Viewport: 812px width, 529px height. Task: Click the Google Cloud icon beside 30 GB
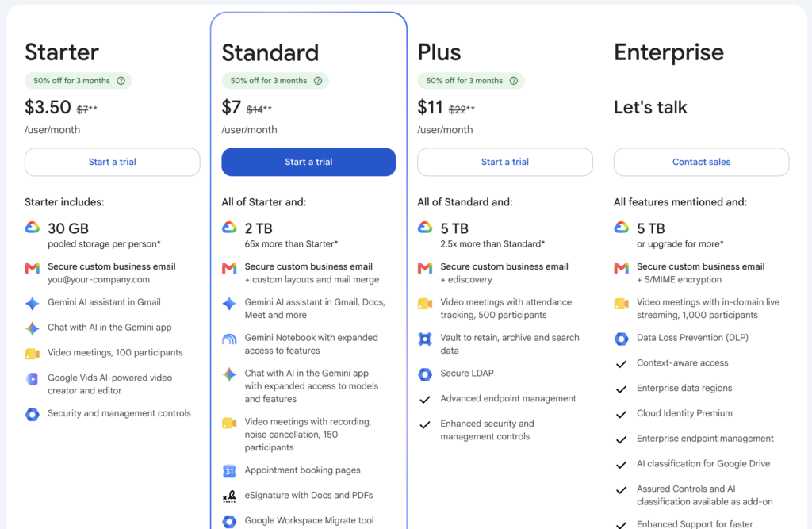pos(32,228)
